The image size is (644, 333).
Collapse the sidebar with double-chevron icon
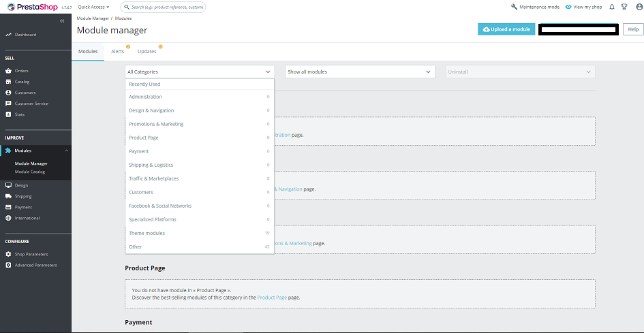tap(62, 21)
